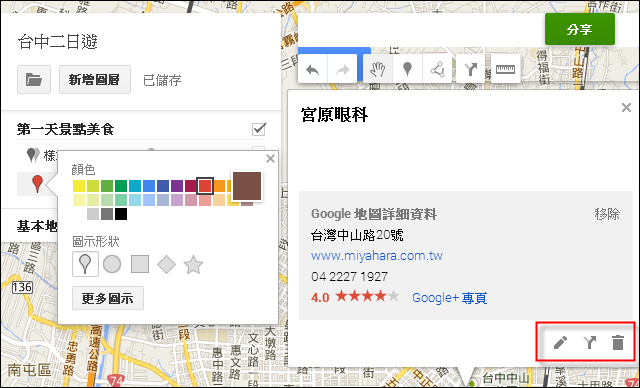Select the square icon shape
640x388 pixels.
tap(140, 264)
